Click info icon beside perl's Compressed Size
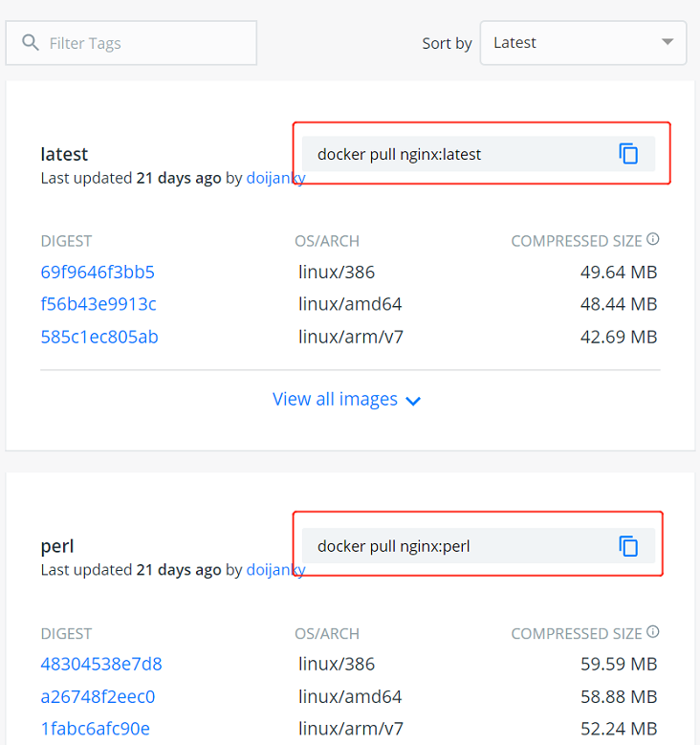The height and width of the screenshot is (745, 700). (653, 632)
